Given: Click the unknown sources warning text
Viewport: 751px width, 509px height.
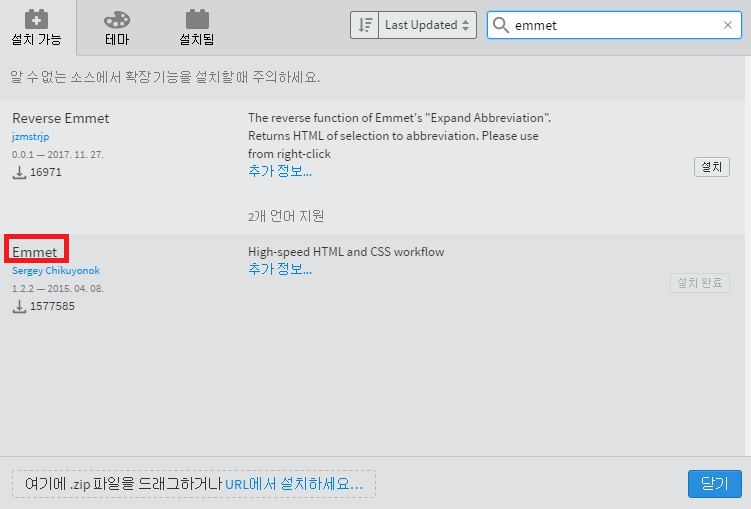Looking at the screenshot, I should click(x=165, y=77).
